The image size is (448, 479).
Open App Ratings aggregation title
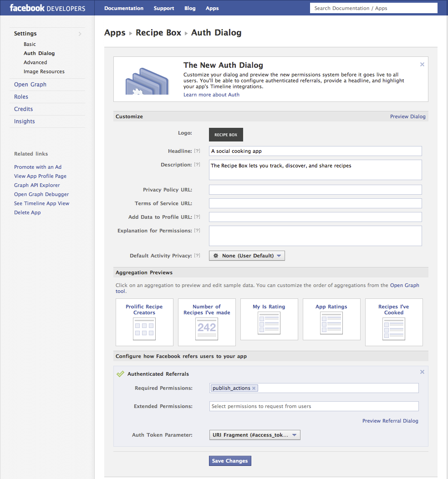click(331, 307)
